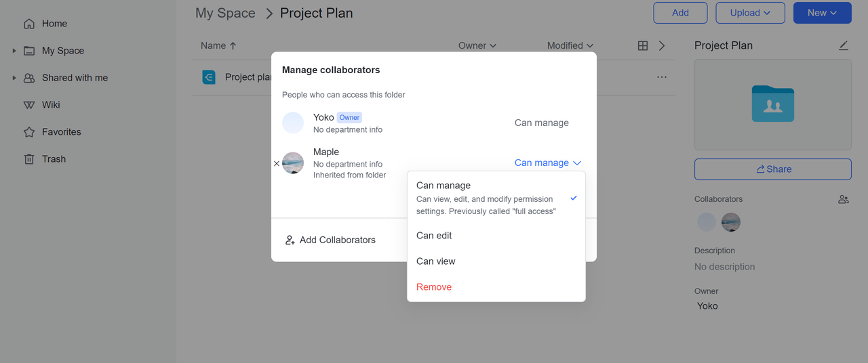Screen dimensions: 868x363
Task: Click the X to remove Maple
Action: (x=276, y=163)
